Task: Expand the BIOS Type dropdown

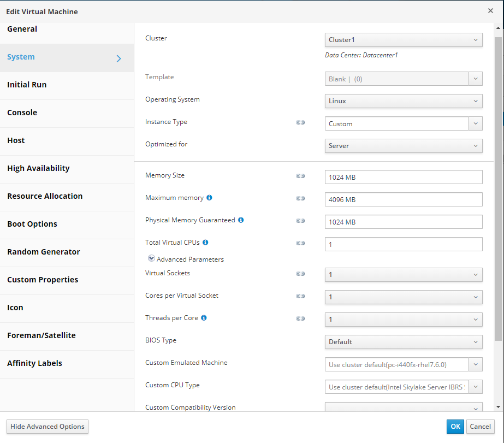Action: tap(404, 342)
